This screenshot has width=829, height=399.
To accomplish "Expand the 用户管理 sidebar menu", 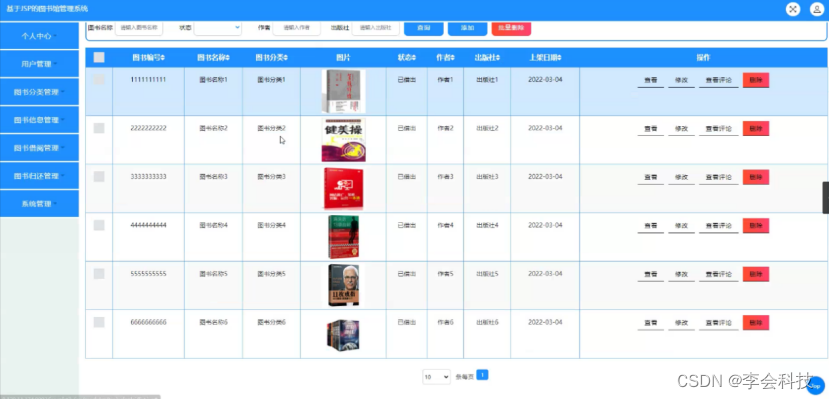I will 39,64.
